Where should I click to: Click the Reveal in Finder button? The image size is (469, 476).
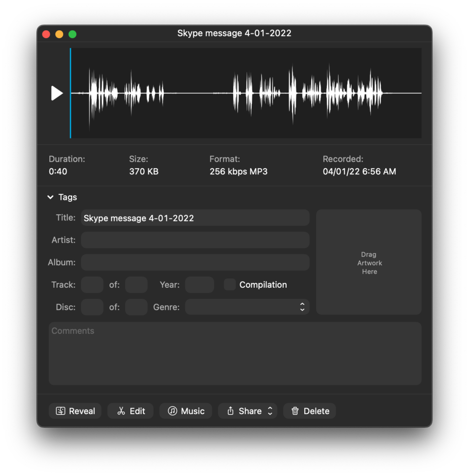[75, 411]
